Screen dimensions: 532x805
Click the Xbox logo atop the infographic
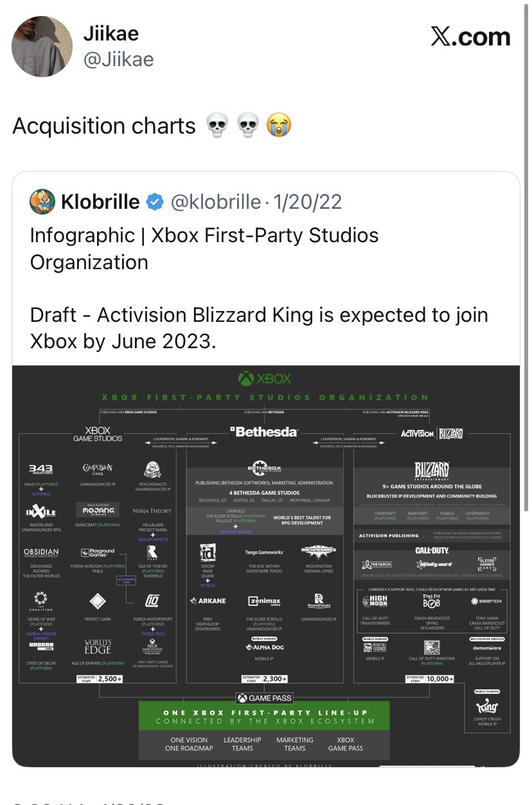point(265,378)
